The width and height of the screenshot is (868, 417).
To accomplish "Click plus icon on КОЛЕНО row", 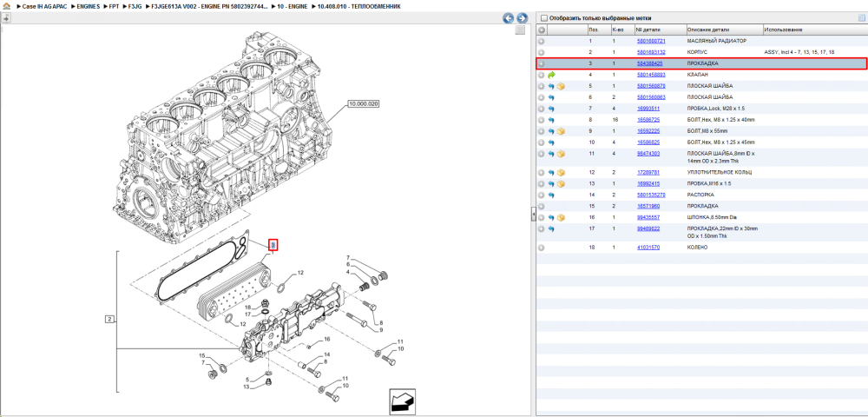I will [x=542, y=248].
